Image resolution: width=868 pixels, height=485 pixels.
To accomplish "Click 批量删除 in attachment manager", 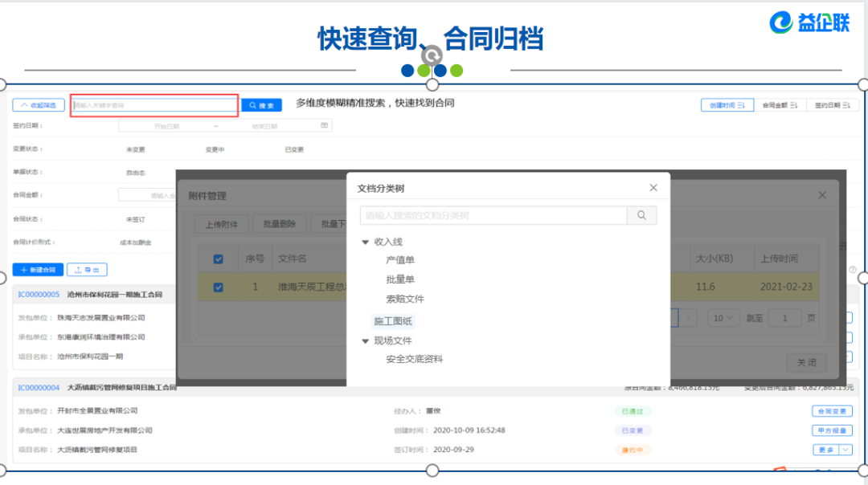I will tap(280, 224).
